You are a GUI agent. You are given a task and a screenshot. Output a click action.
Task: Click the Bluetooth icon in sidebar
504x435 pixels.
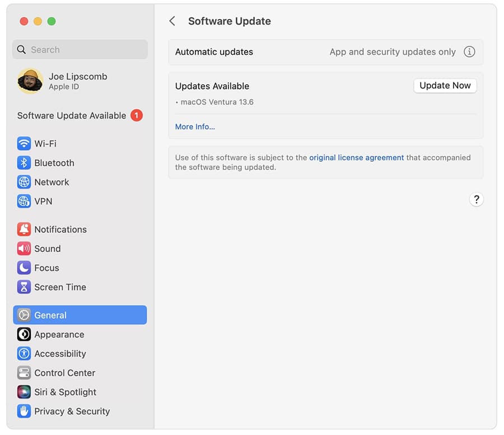pos(24,163)
